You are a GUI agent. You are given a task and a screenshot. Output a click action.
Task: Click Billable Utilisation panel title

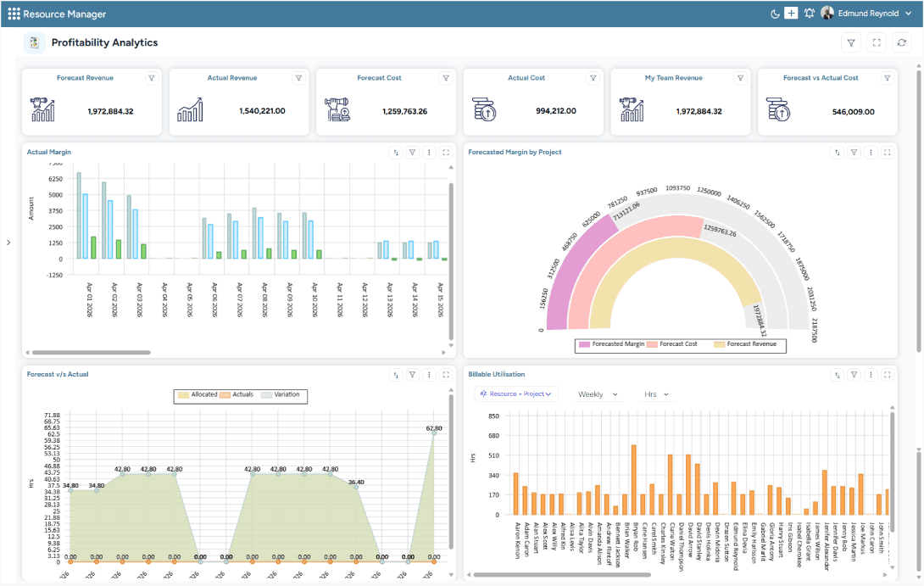click(496, 374)
